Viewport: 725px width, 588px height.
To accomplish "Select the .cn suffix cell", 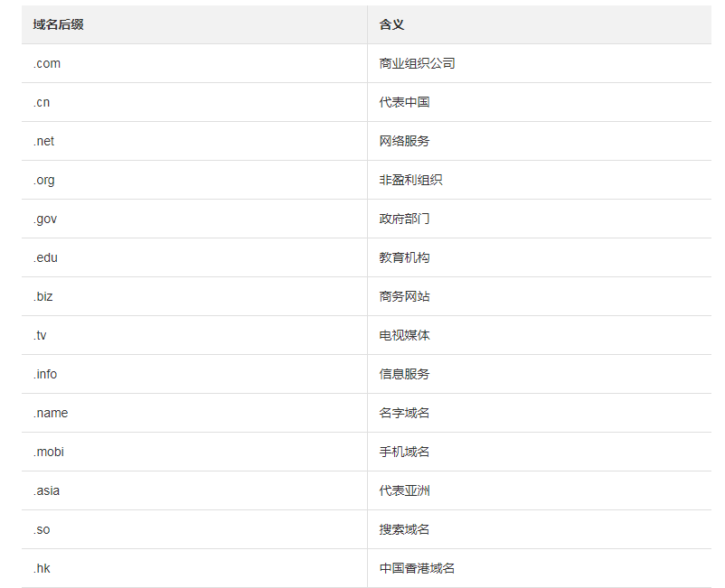I will (42, 102).
